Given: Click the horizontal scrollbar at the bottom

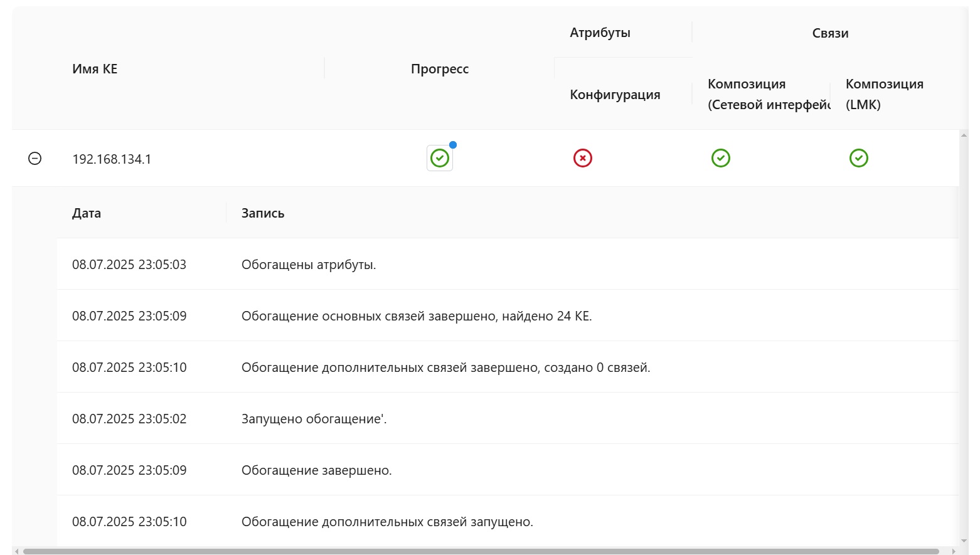Looking at the screenshot, I should point(481,552).
